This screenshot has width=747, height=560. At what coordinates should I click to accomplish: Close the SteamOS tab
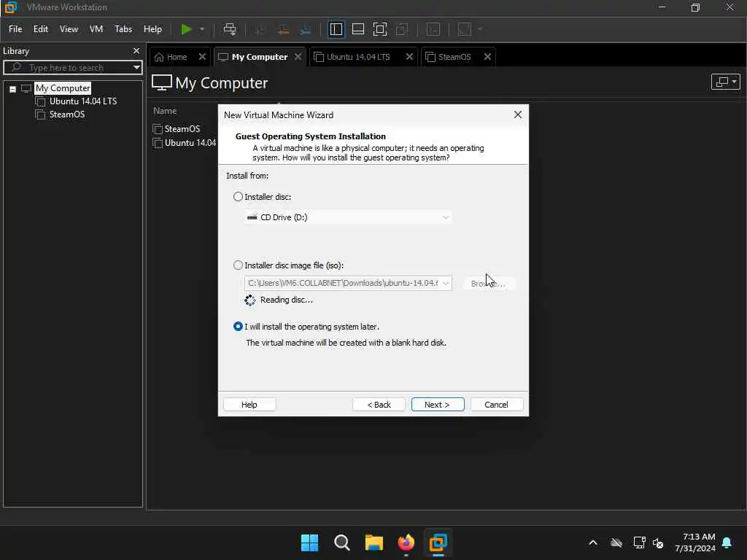(487, 57)
